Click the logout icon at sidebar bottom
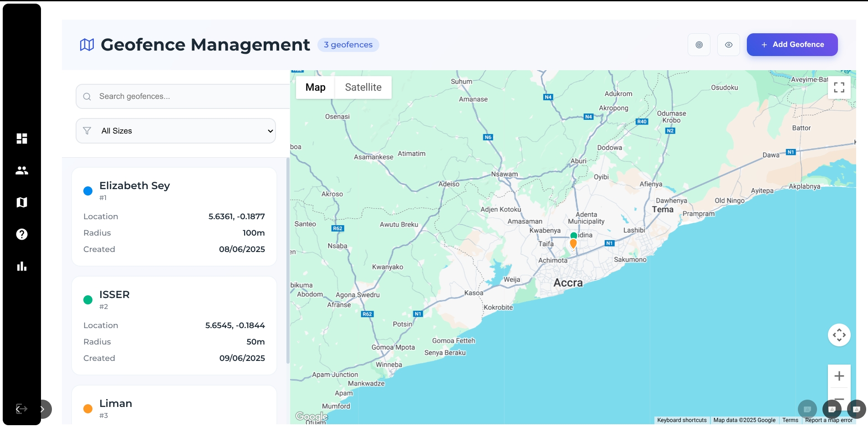Image resolution: width=868 pixels, height=427 pixels. coord(21,409)
